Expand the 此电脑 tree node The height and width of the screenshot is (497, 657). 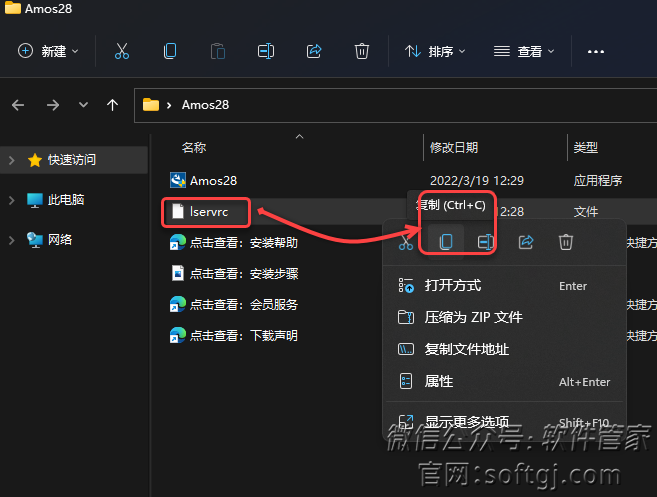12,200
